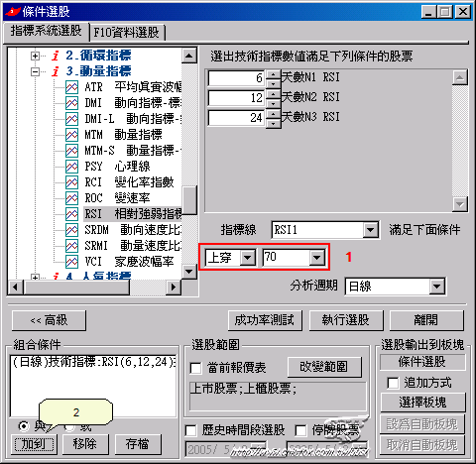
Task: Choose the MTM momentum indicator icon
Action: pyautogui.click(x=71, y=135)
